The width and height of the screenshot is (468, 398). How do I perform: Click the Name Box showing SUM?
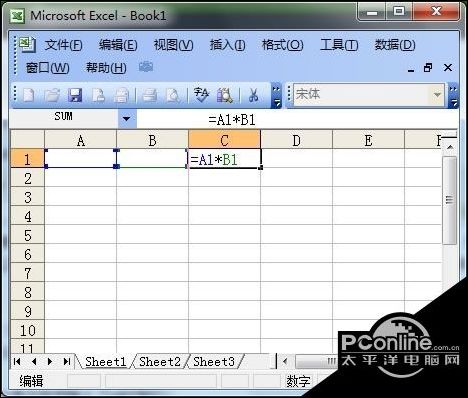64,117
